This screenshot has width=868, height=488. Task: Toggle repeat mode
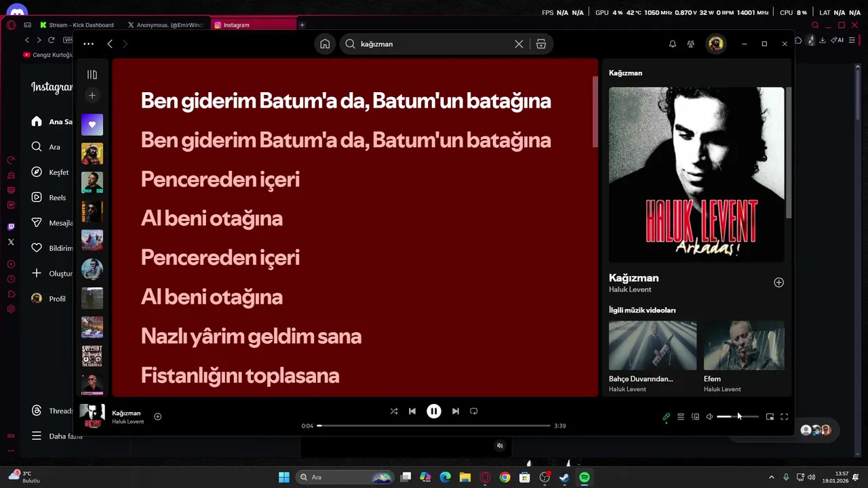click(x=474, y=411)
